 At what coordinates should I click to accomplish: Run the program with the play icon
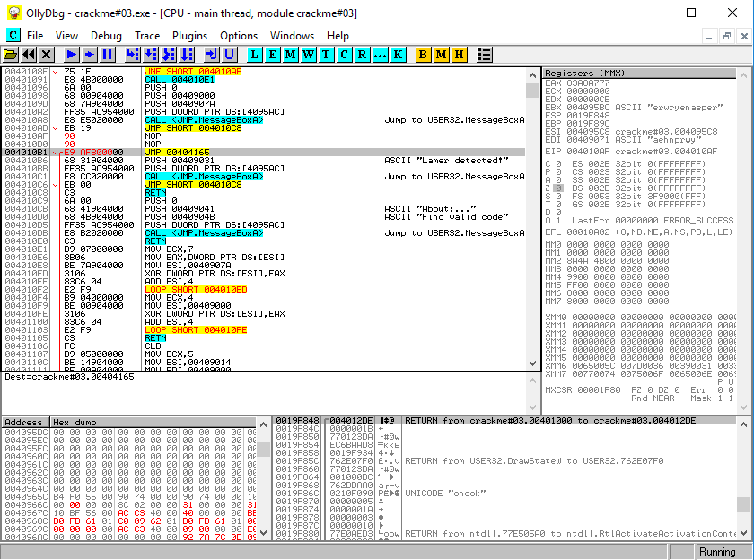71,55
